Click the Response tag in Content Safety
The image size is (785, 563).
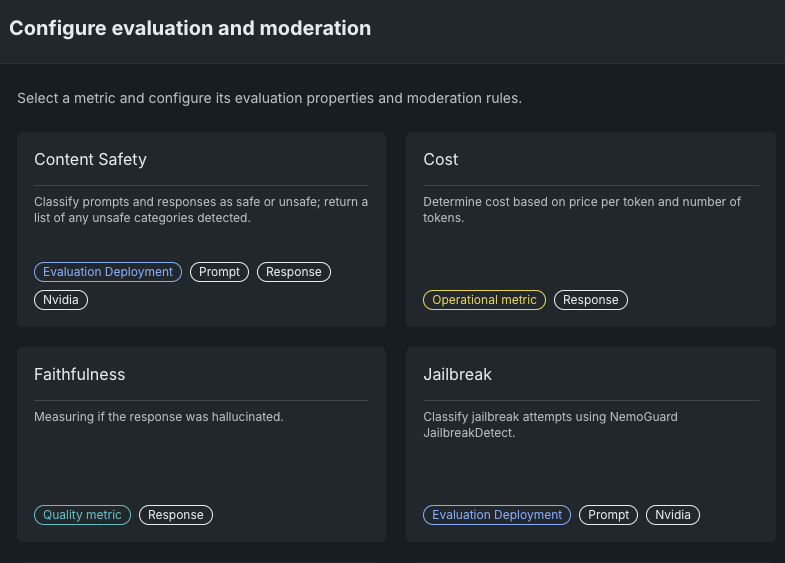[x=293, y=272]
